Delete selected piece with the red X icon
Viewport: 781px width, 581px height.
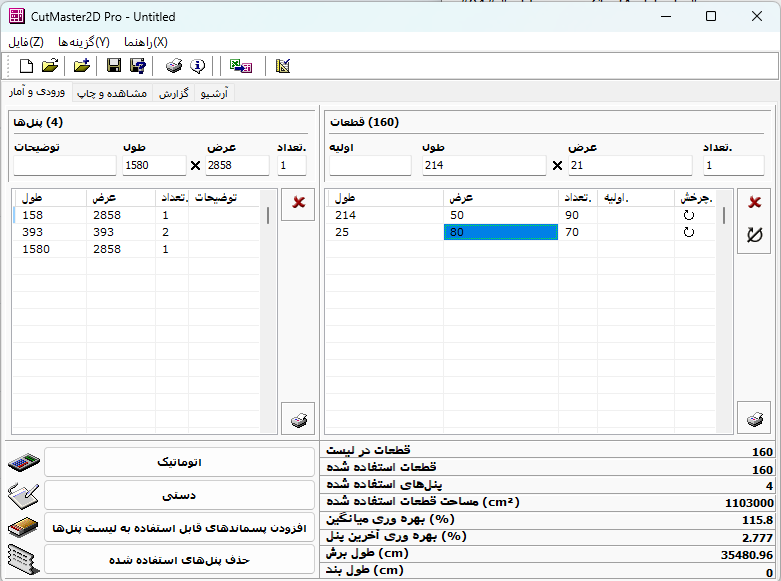pos(754,203)
